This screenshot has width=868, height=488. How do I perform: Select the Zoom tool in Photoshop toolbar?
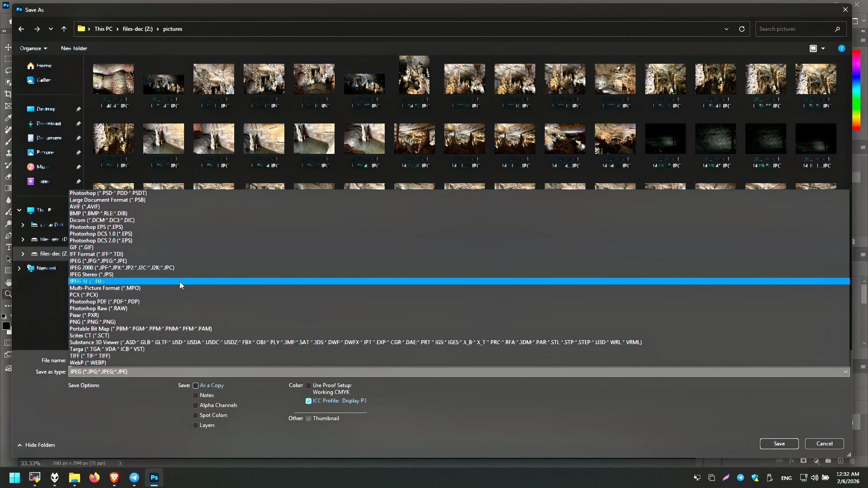[x=8, y=294]
